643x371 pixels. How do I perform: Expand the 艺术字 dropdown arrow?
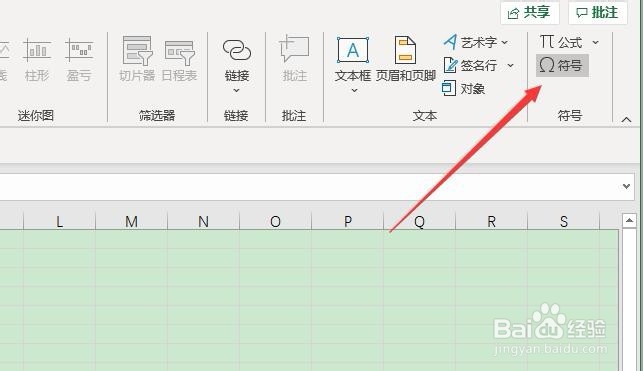[505, 42]
